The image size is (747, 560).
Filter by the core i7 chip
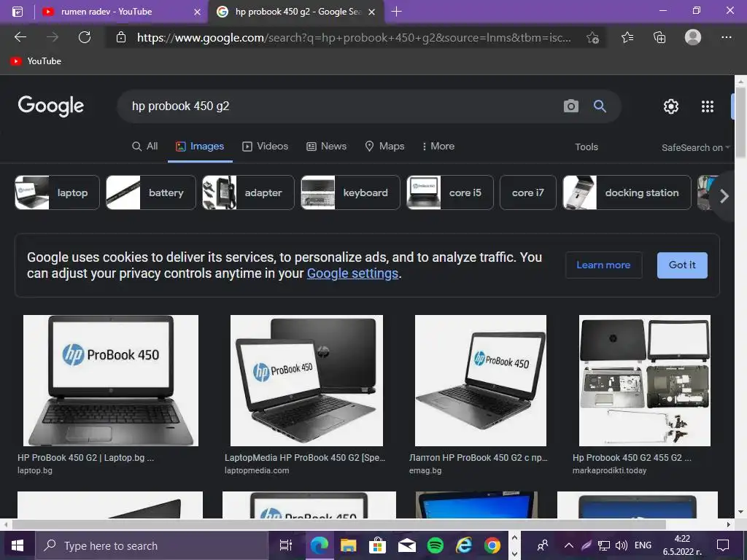coord(528,192)
